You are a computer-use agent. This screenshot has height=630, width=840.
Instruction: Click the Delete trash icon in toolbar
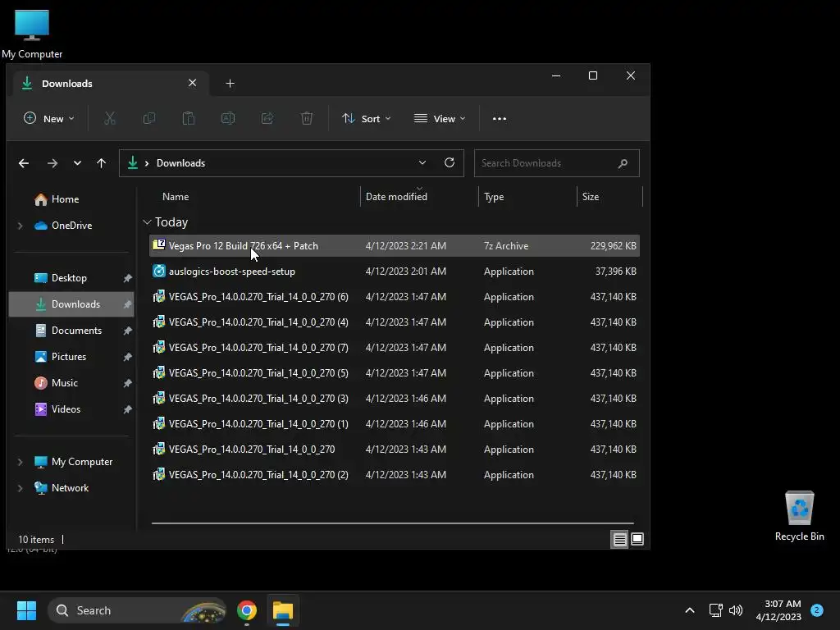pyautogui.click(x=307, y=118)
